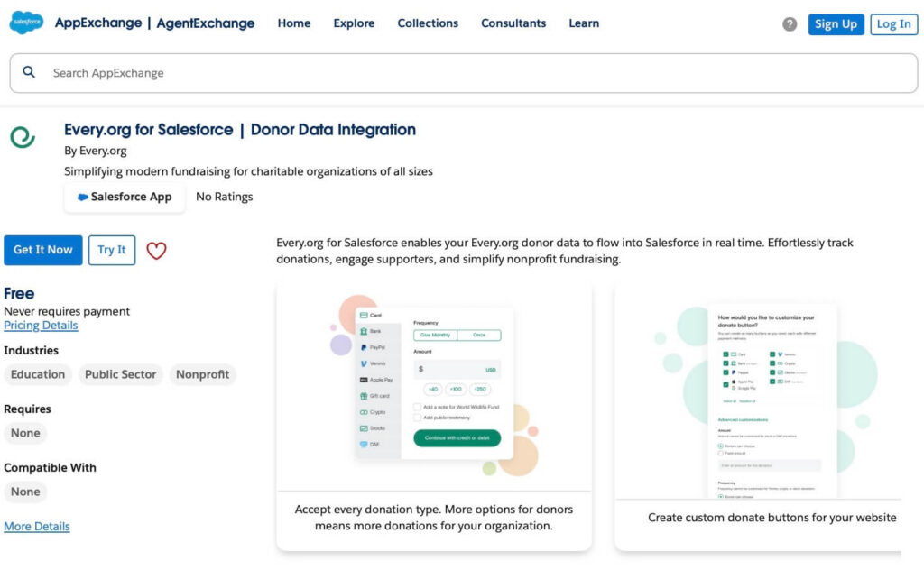Click the AppExchange title link
This screenshot has width=924, height=570.
click(x=98, y=23)
